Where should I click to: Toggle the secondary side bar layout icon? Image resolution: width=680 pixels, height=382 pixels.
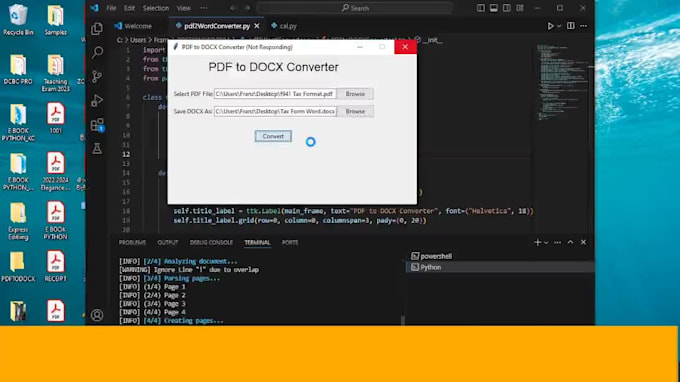point(507,8)
